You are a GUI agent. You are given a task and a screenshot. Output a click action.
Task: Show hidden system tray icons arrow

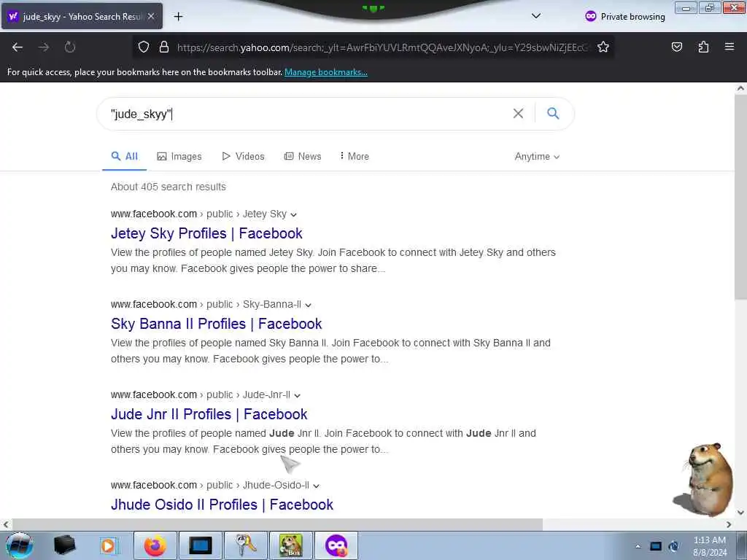pos(638,546)
